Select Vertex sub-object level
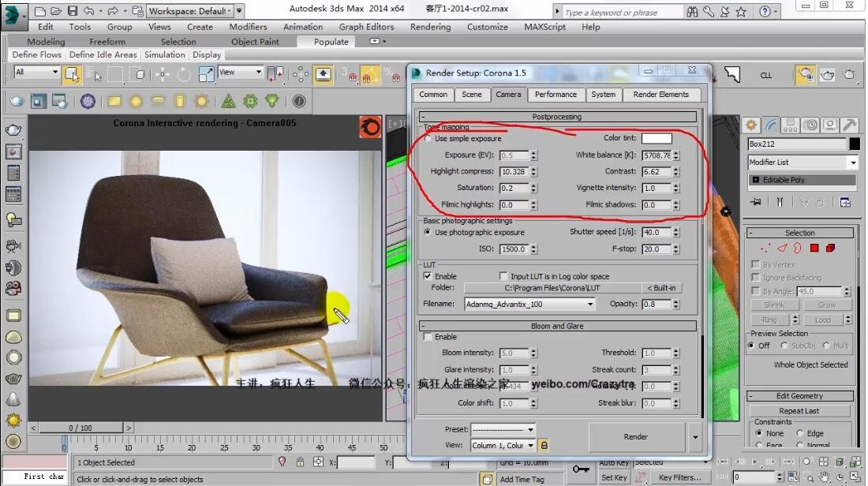This screenshot has height=486, width=868. tap(765, 248)
